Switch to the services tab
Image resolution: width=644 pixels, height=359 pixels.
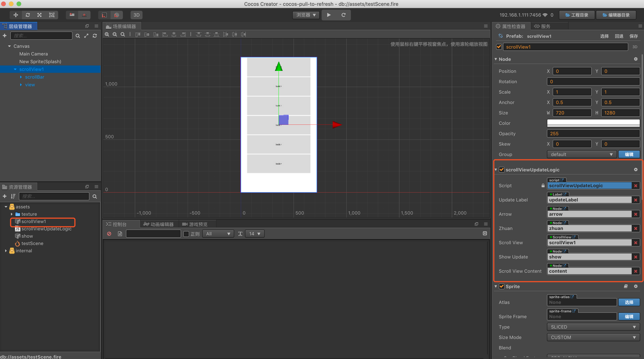coord(543,26)
